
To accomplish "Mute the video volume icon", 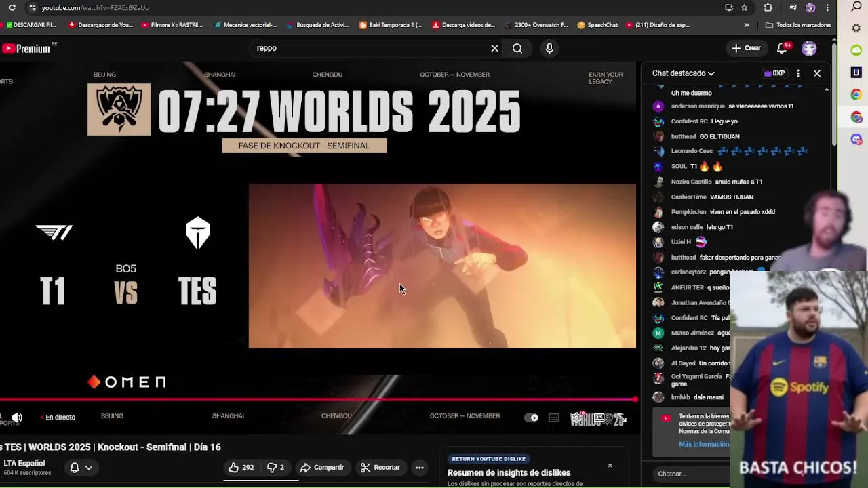I will pos(17,418).
